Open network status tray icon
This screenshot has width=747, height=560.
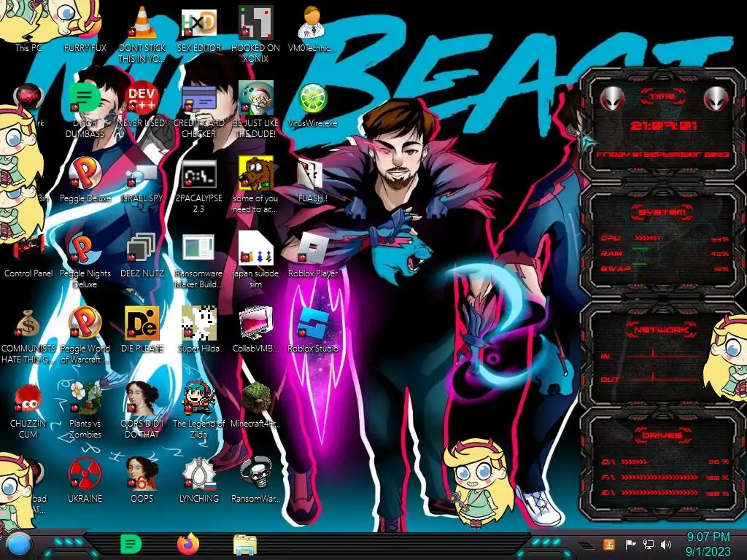649,544
